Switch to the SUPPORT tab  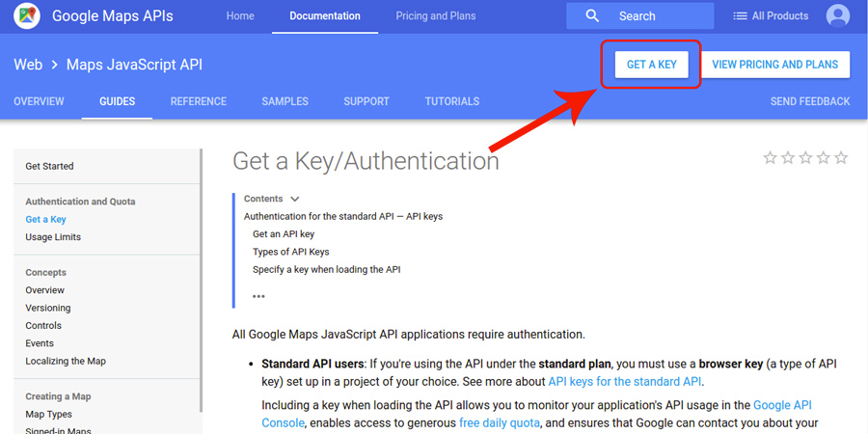click(x=366, y=101)
